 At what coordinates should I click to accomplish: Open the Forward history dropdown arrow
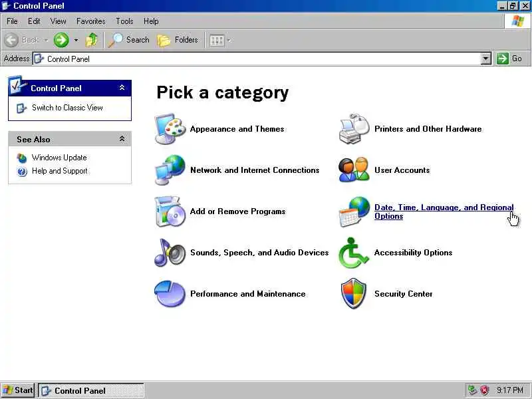click(x=76, y=41)
